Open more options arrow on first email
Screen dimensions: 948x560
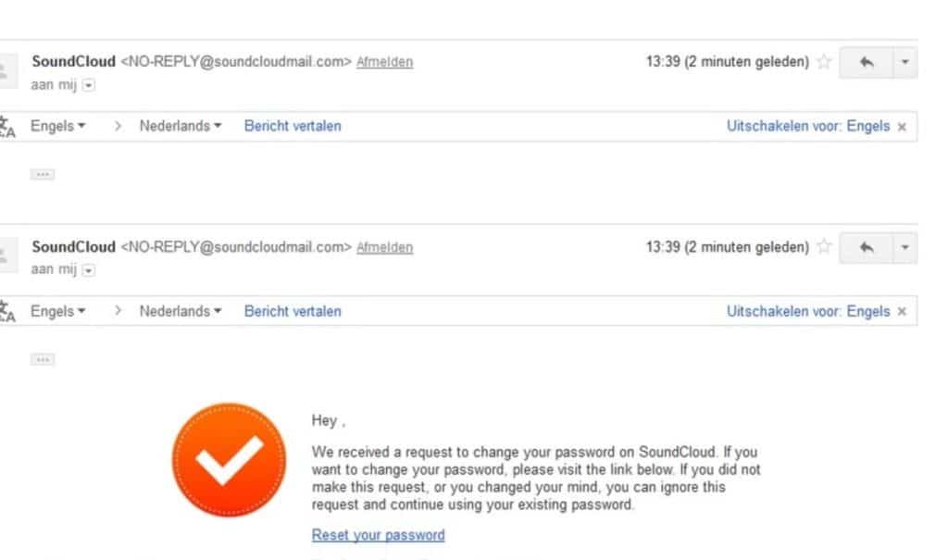pyautogui.click(x=905, y=62)
